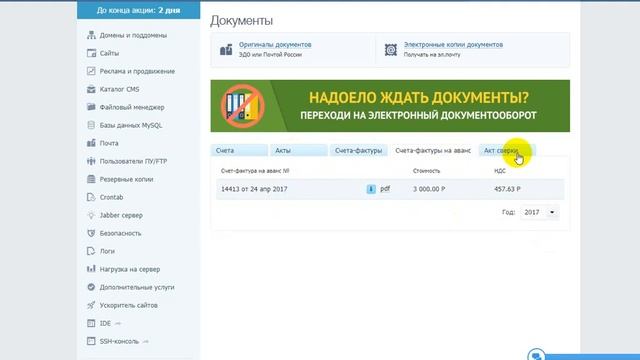
Task: Open the Электронные копии документов link
Action: pyautogui.click(x=453, y=44)
